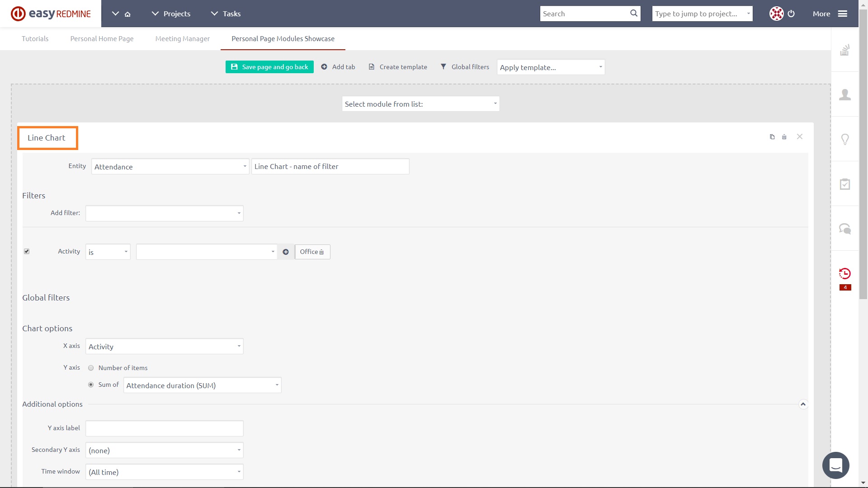Viewport: 868px width, 488px height.
Task: Open the Projects menu
Action: (171, 14)
